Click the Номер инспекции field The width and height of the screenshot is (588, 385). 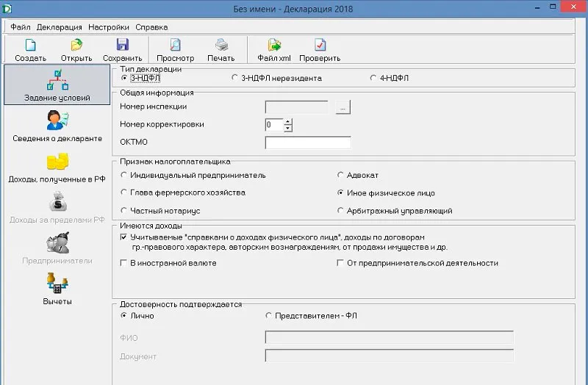click(x=297, y=107)
